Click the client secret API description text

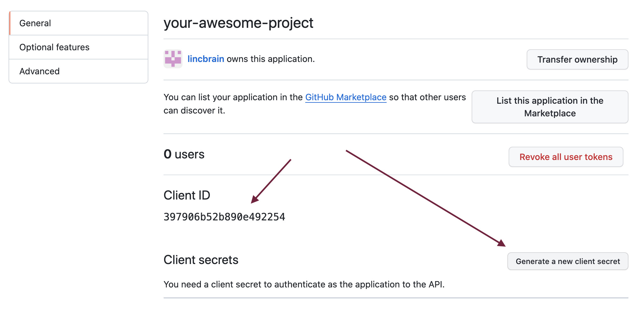pos(304,285)
